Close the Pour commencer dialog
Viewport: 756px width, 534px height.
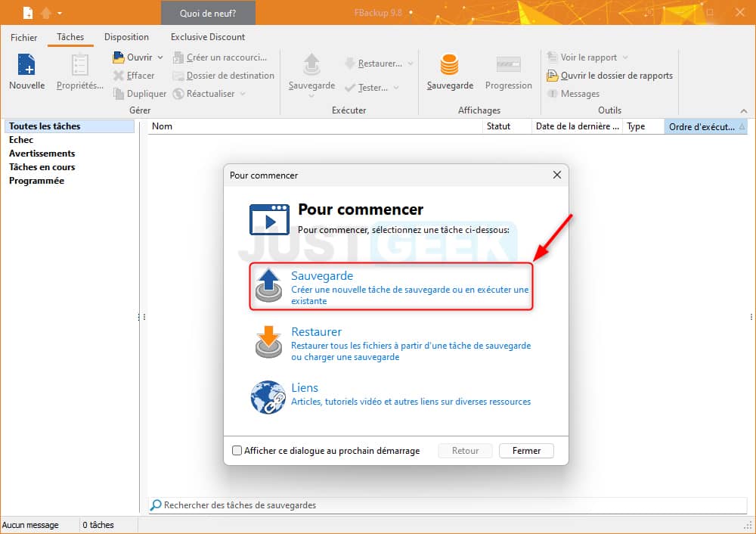click(x=557, y=175)
